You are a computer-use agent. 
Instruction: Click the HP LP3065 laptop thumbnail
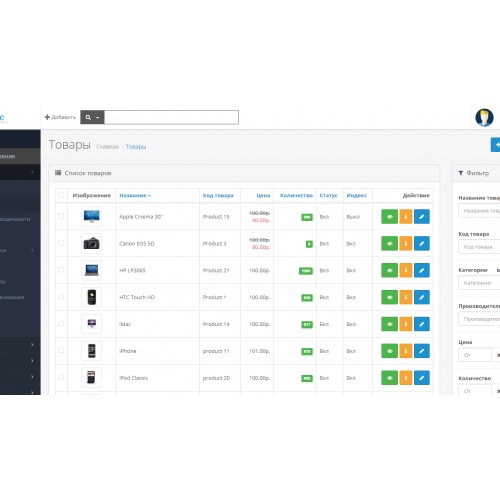click(x=91, y=270)
